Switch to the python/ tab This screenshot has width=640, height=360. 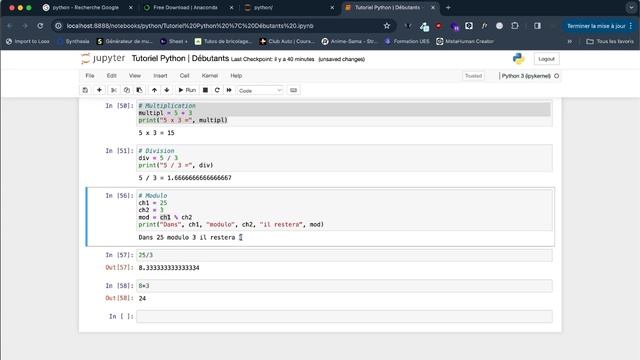[263, 7]
